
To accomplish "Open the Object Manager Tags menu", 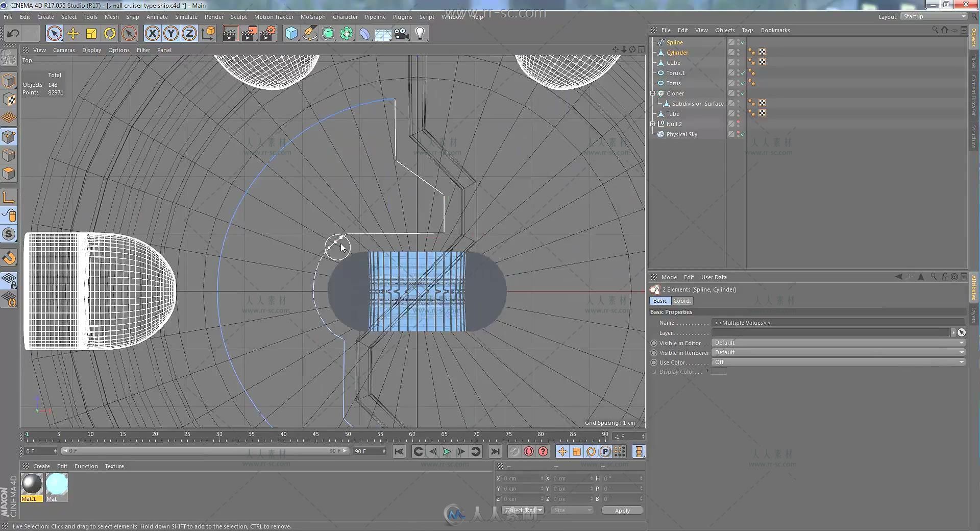I will point(747,30).
